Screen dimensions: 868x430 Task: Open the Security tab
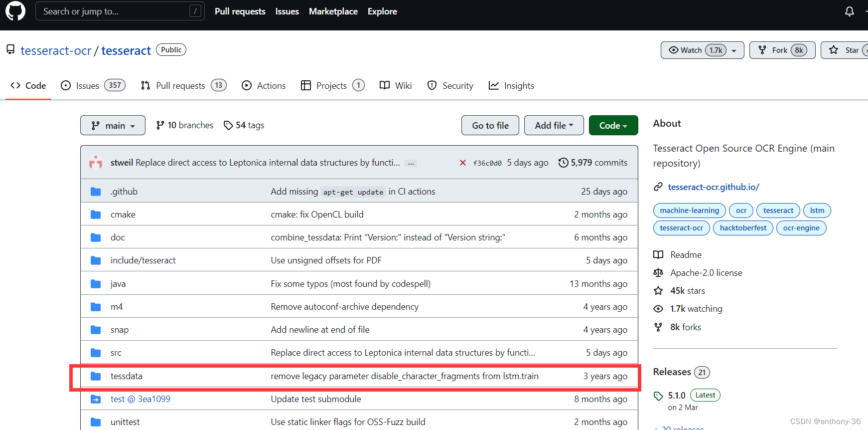coord(450,86)
